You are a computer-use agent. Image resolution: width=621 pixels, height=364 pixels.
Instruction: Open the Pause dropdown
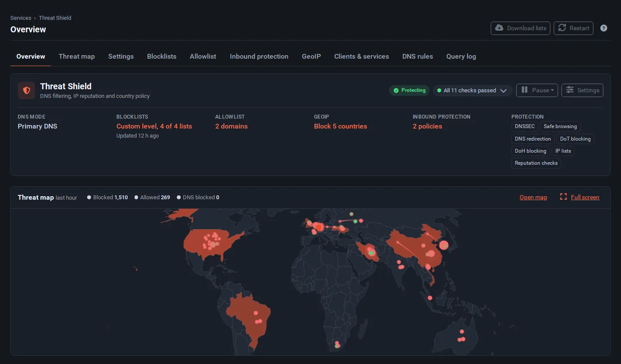537,90
